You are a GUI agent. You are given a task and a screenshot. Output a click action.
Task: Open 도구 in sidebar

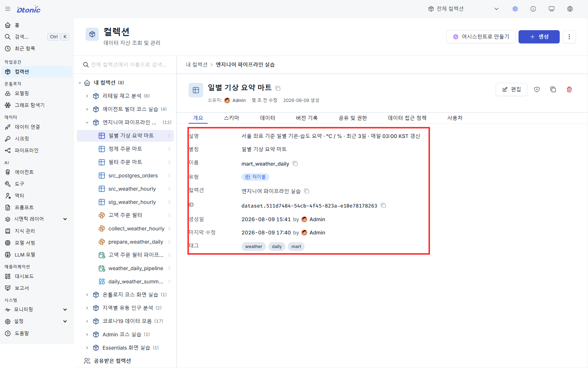(37, 184)
